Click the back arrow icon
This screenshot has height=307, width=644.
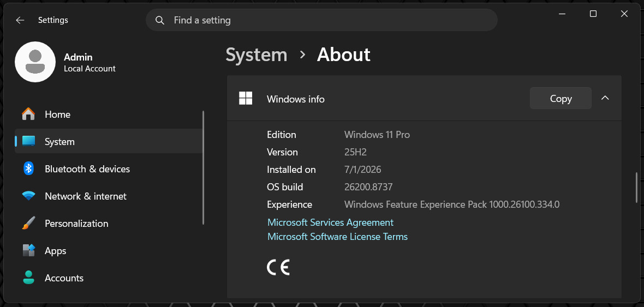(20, 20)
